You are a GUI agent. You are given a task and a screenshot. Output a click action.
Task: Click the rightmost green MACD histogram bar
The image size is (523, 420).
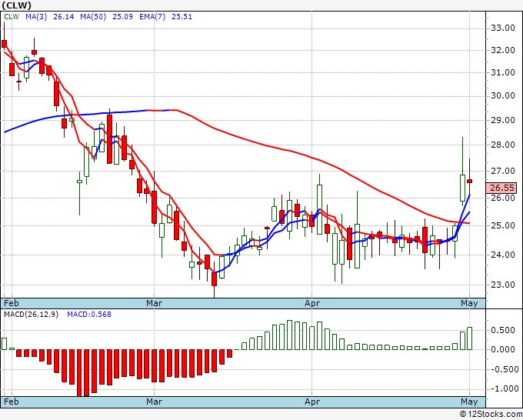pyautogui.click(x=469, y=338)
